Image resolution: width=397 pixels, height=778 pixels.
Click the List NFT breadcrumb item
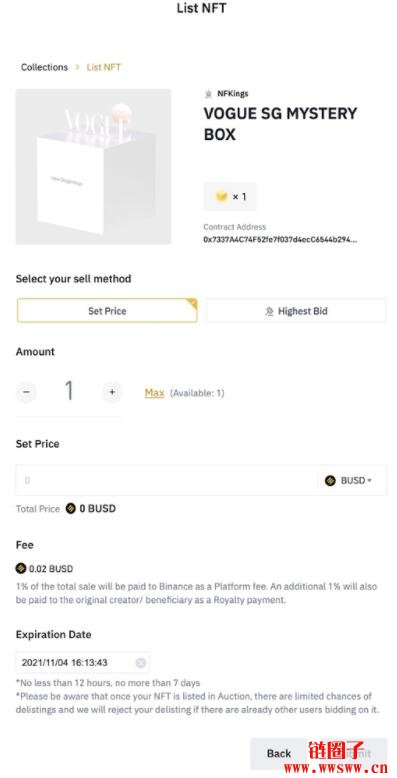coord(104,67)
